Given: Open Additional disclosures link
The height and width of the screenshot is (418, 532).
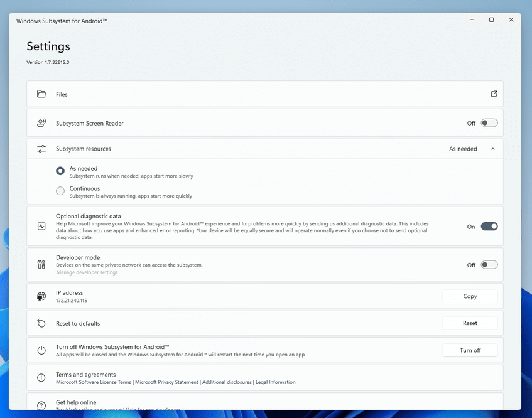Looking at the screenshot, I should coord(227,382).
